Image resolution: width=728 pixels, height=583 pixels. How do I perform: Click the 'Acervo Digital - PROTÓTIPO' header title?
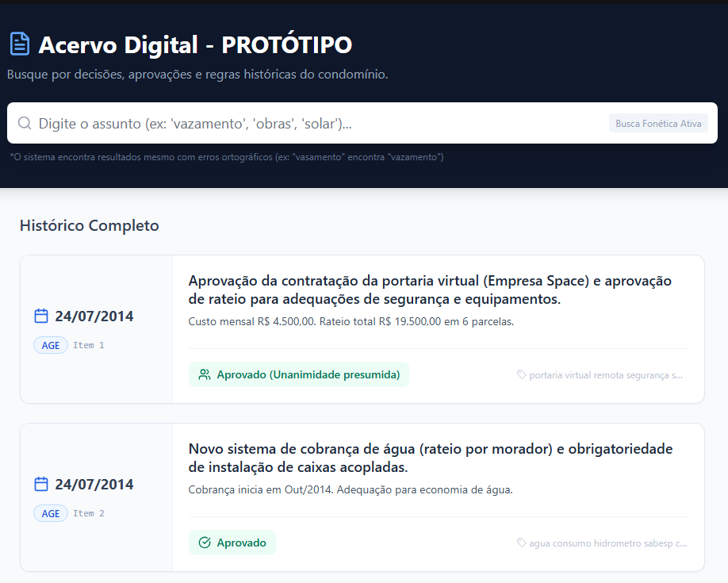point(195,45)
